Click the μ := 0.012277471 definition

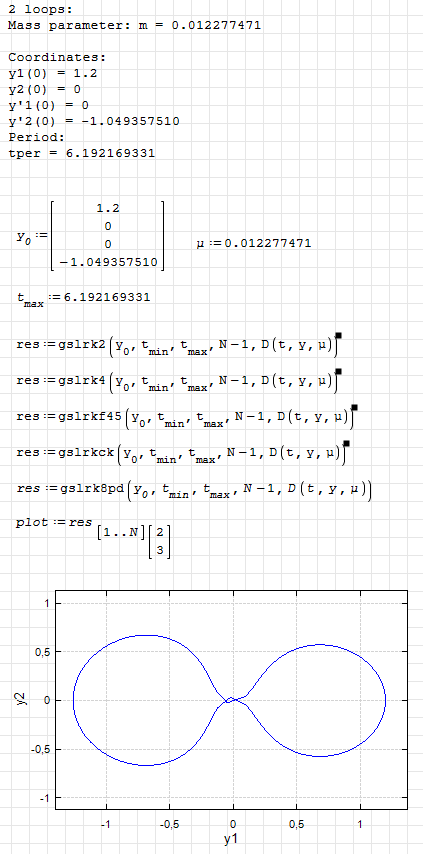click(x=254, y=243)
